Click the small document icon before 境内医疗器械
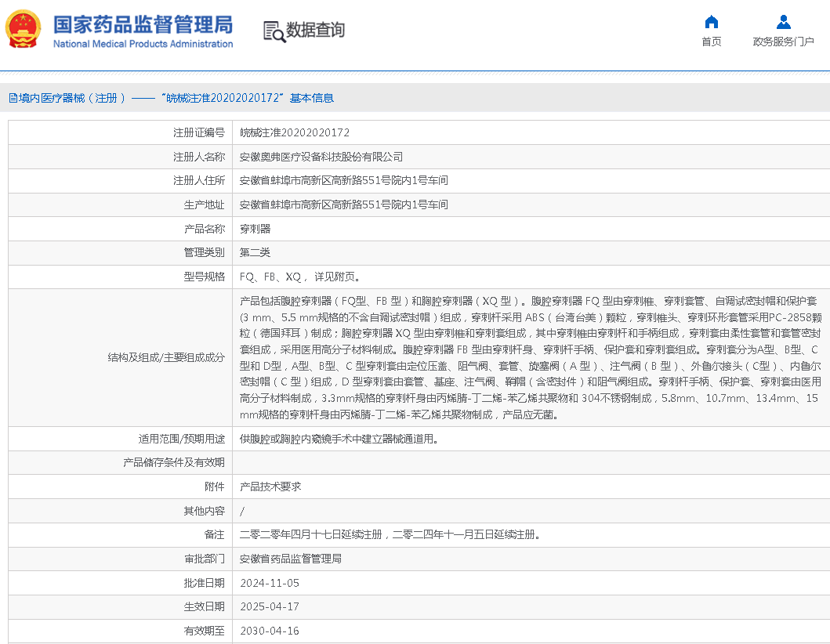Screen dimensions: 830x644 point(13,98)
